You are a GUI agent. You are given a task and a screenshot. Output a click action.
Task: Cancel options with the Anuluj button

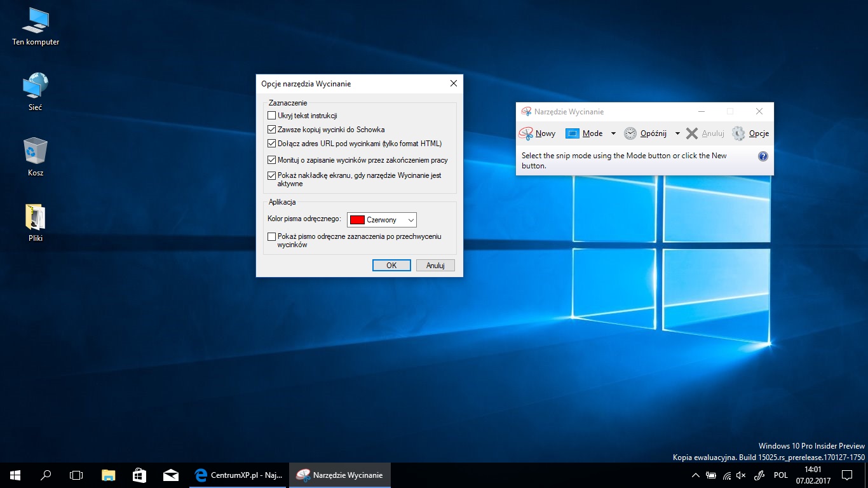435,266
